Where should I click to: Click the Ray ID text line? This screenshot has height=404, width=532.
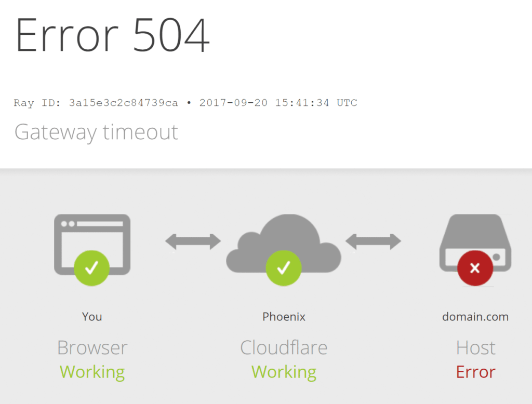point(185,103)
